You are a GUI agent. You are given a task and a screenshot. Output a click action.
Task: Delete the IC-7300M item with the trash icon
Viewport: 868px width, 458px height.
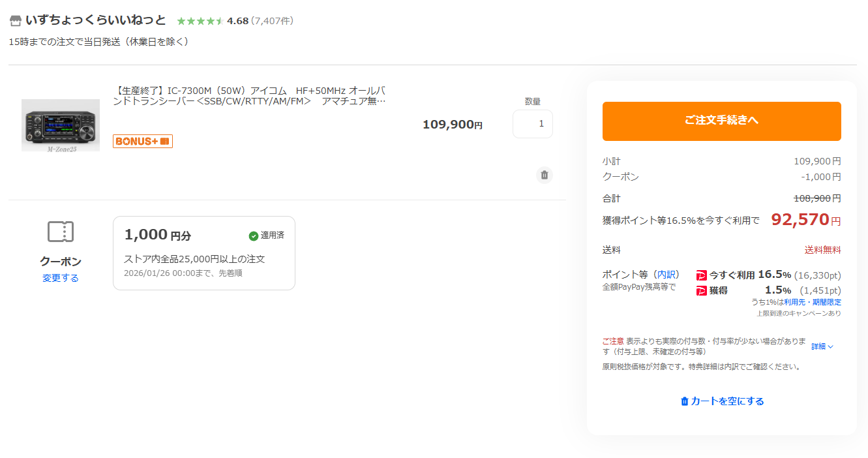click(x=545, y=175)
